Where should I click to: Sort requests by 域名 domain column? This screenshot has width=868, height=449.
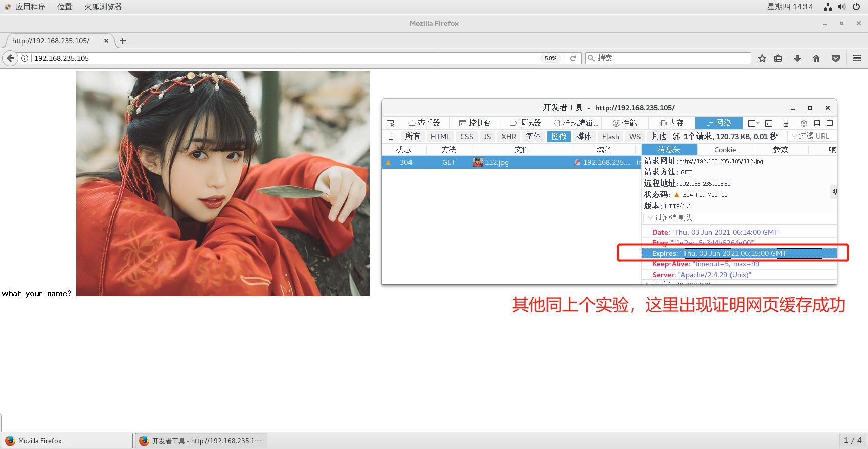click(604, 150)
